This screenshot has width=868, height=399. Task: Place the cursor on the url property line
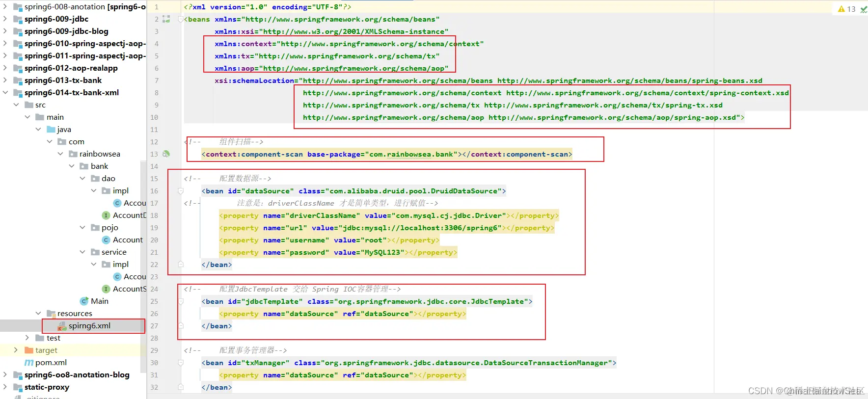pyautogui.click(x=387, y=228)
